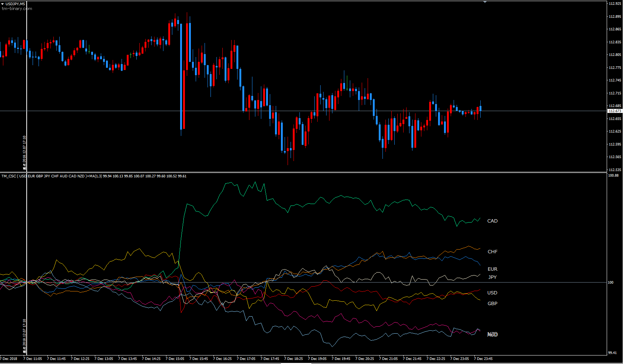Screen dimensions: 623x364
Task: Click price scale value 112.715
Action: [615, 93]
